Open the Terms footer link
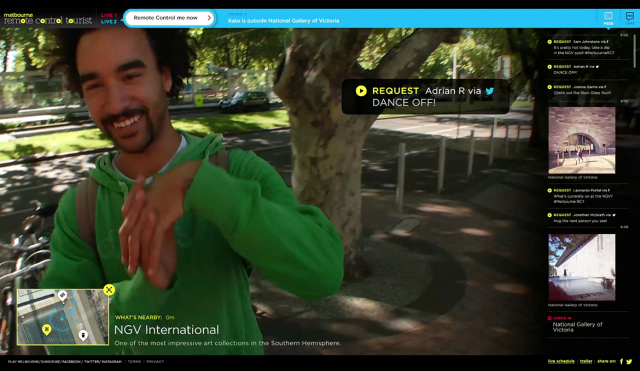The image size is (640, 371). (x=134, y=362)
